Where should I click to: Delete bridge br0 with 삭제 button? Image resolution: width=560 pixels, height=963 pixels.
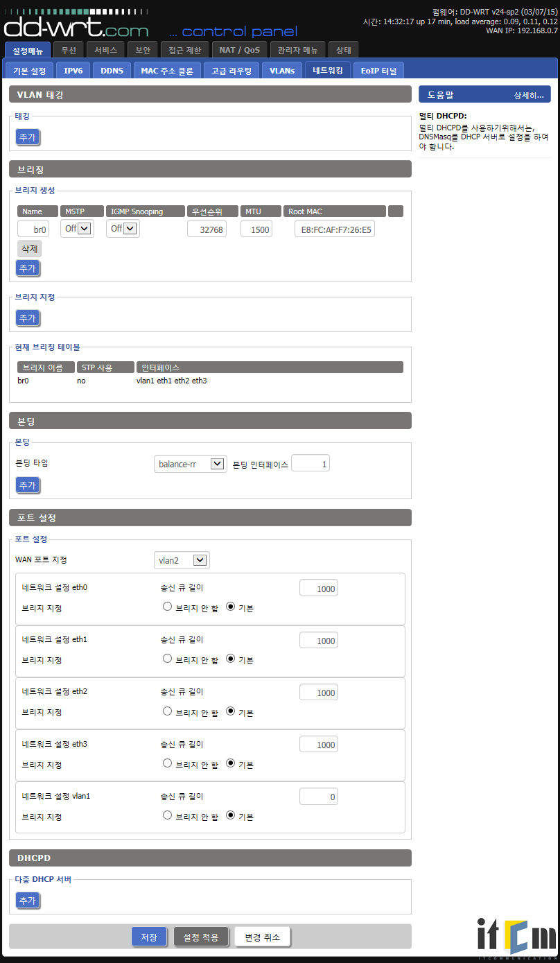coord(29,248)
